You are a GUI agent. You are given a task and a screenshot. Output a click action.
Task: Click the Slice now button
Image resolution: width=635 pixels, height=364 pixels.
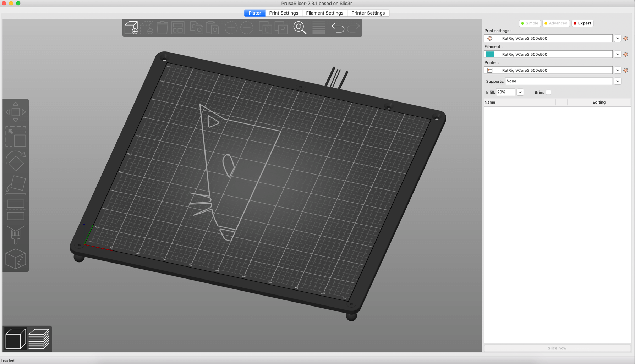click(x=557, y=348)
